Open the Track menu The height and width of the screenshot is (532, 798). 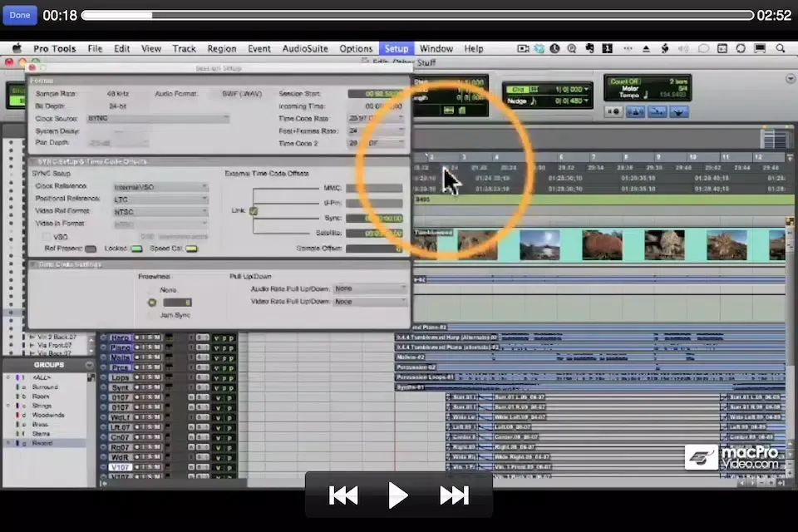(x=184, y=48)
